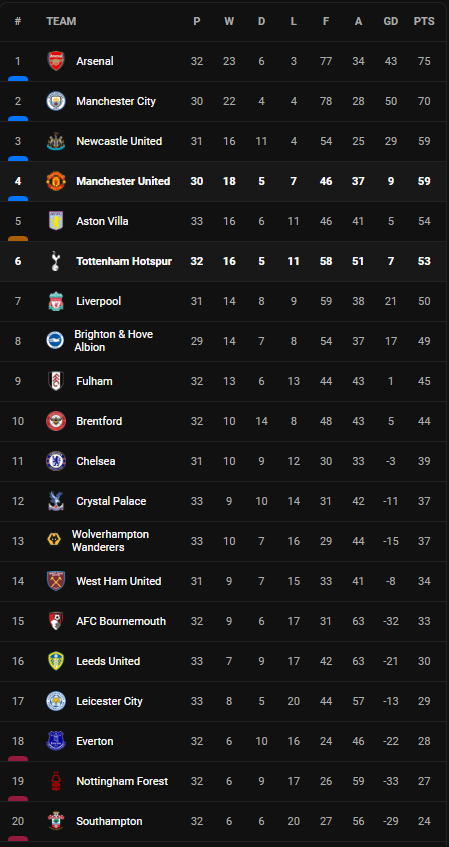Click Everton's points value 28
The width and height of the screenshot is (449, 847).
[x=424, y=741]
